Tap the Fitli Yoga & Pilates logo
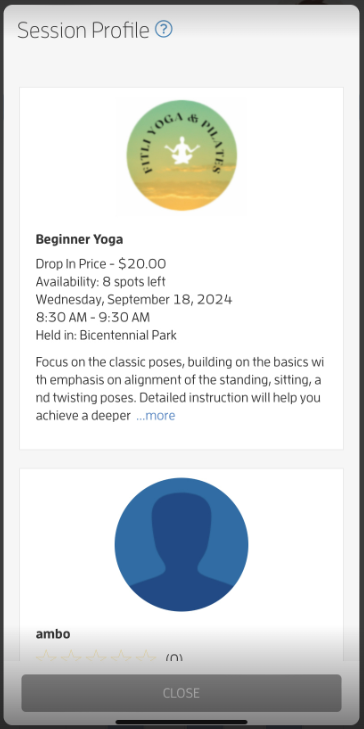The height and width of the screenshot is (729, 364). pos(181,155)
